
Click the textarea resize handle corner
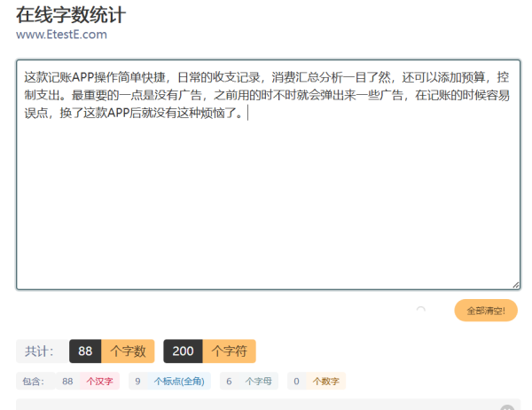pos(516,285)
